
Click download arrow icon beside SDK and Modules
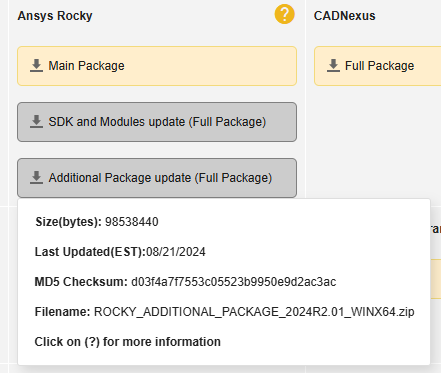36,122
